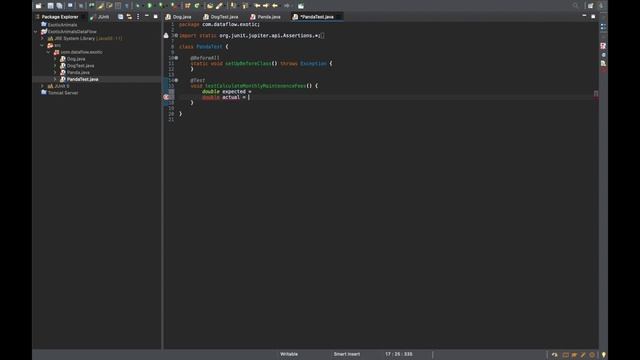This screenshot has height=360, width=640.
Task: Select ExoticAnimals project in tree
Action: pos(59,25)
